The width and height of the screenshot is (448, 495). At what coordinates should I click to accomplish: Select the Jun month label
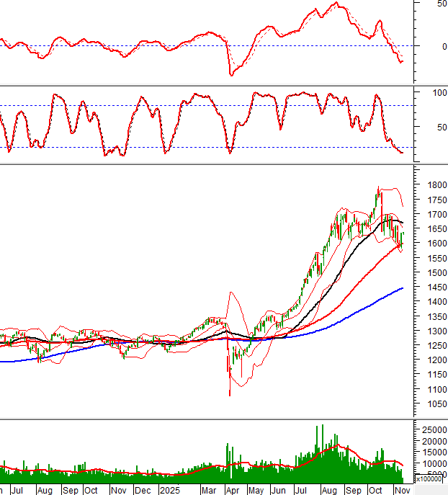coord(278,490)
